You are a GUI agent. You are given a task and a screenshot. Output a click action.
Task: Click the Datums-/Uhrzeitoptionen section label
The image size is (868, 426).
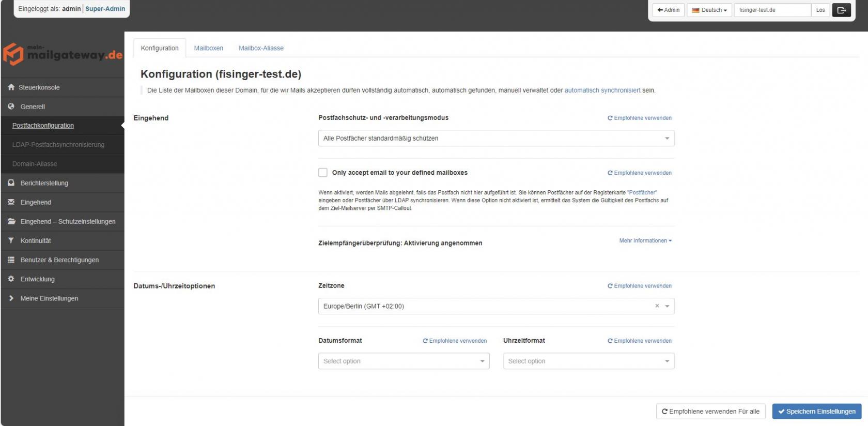174,286
